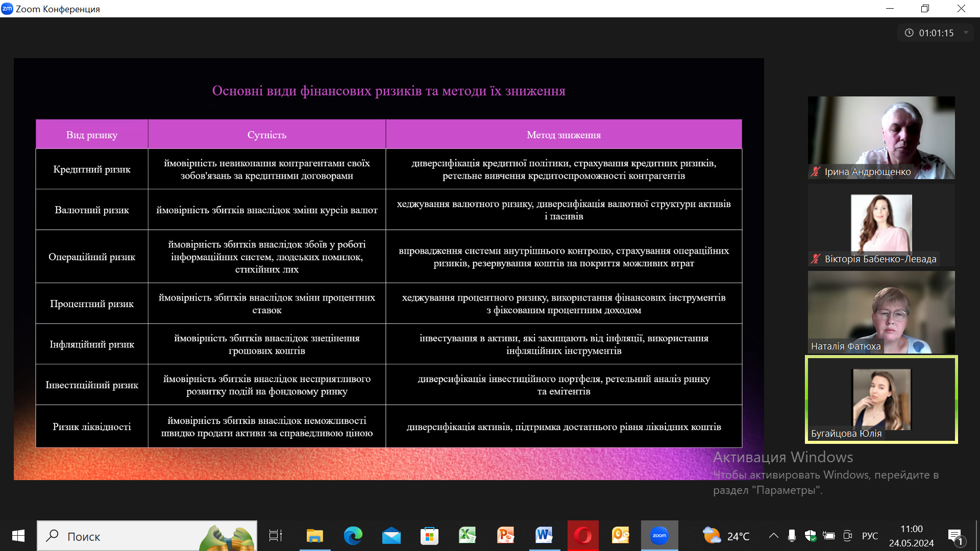980x551 pixels.
Task: Switch to Excel in taskbar
Action: (468, 536)
